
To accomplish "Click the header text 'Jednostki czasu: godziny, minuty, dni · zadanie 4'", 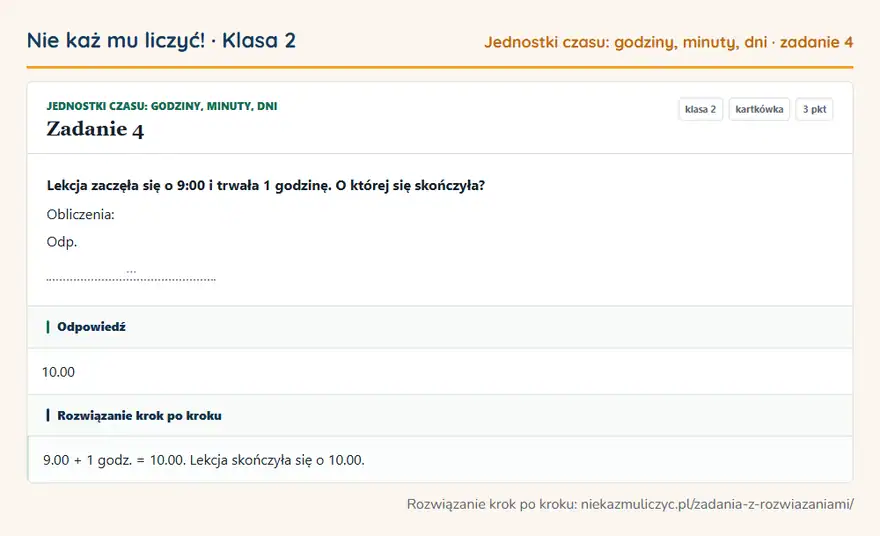I will [x=668, y=42].
